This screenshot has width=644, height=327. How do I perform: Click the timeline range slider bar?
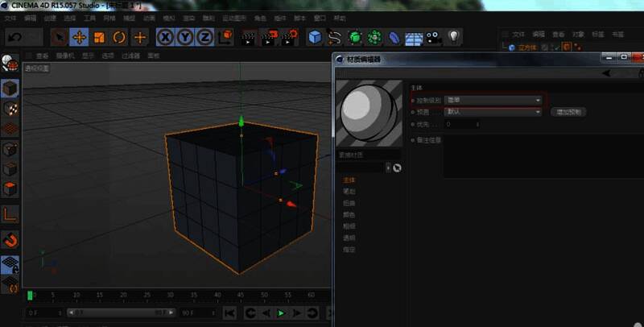pyautogui.click(x=119, y=313)
